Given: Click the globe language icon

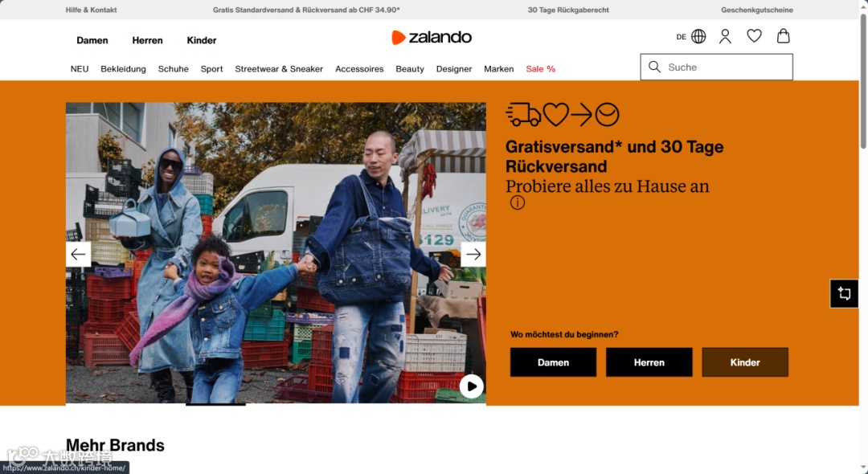Looking at the screenshot, I should [x=698, y=36].
